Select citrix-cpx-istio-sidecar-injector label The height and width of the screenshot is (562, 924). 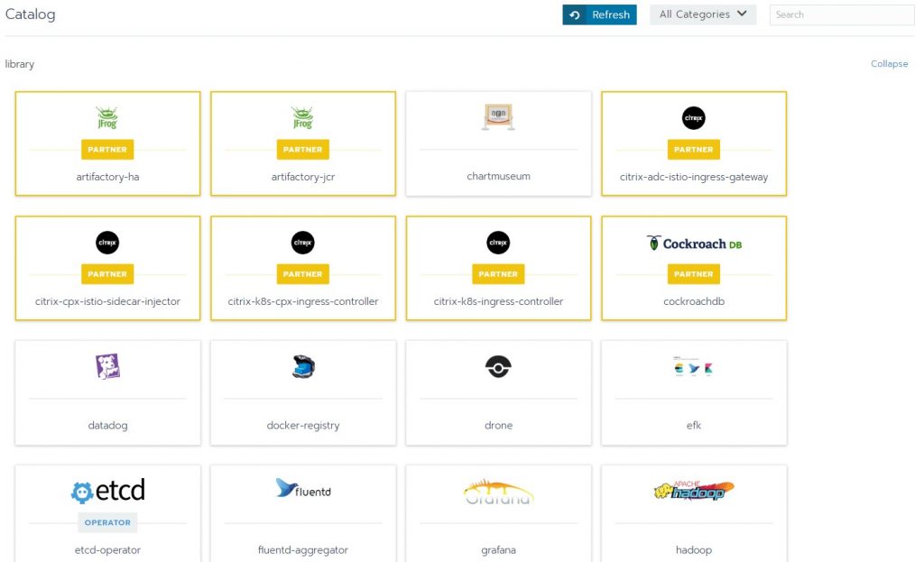pyautogui.click(x=107, y=301)
